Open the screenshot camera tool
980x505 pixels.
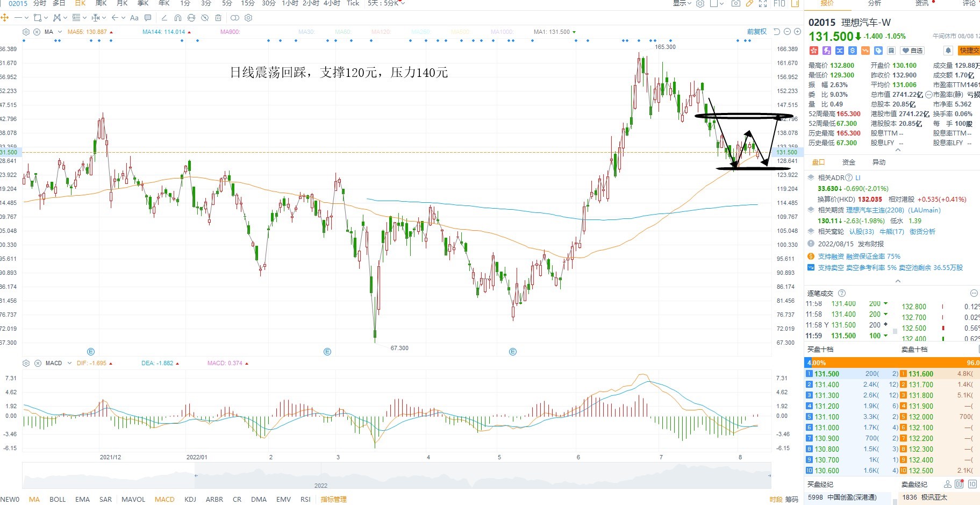click(x=735, y=3)
